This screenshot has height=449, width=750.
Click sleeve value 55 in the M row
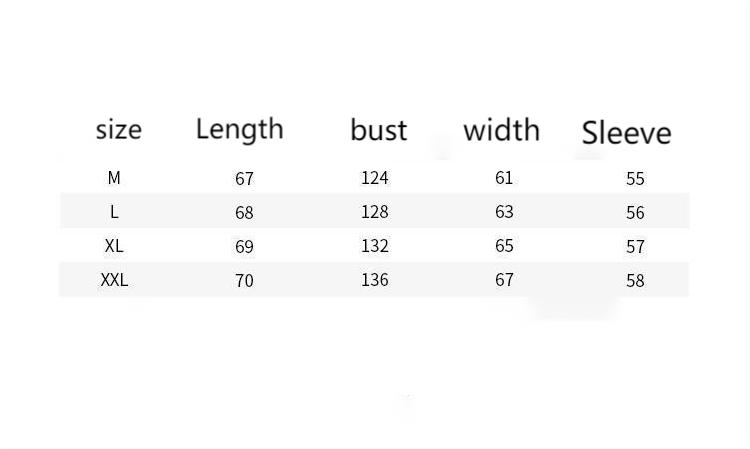pos(635,179)
